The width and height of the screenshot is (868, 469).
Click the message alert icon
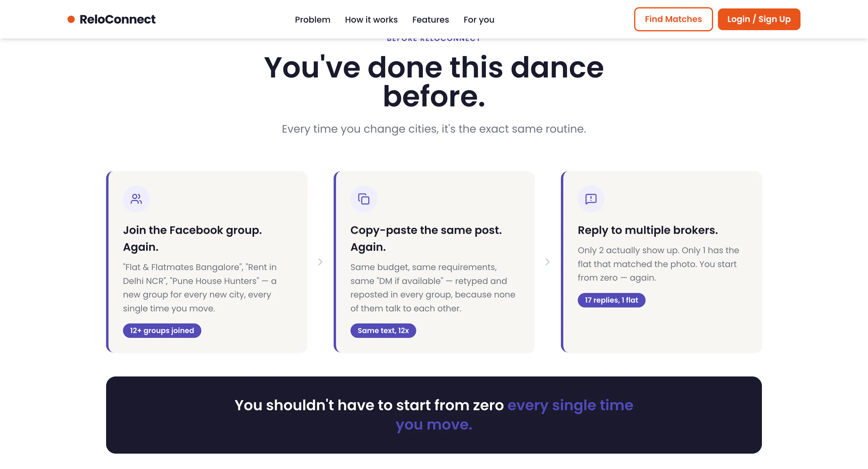591,199
